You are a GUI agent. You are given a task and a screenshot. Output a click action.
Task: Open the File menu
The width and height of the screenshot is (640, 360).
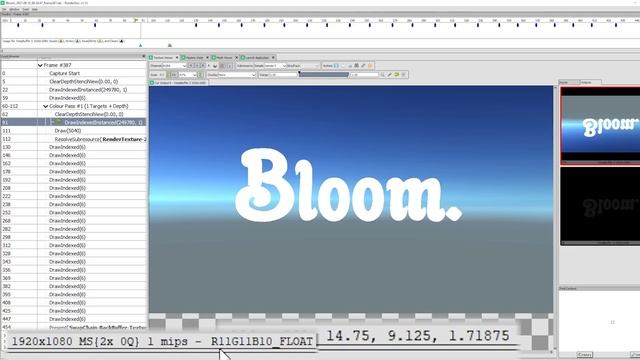(4, 9)
